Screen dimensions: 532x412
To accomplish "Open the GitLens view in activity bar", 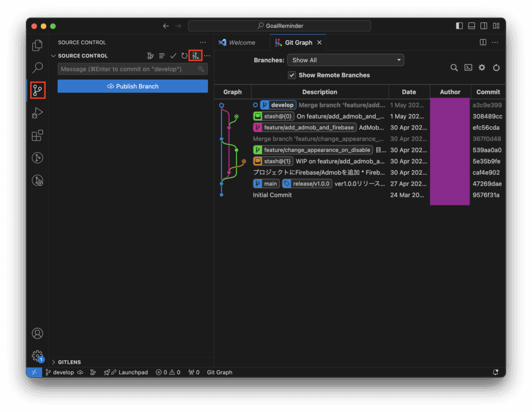I will [37, 158].
